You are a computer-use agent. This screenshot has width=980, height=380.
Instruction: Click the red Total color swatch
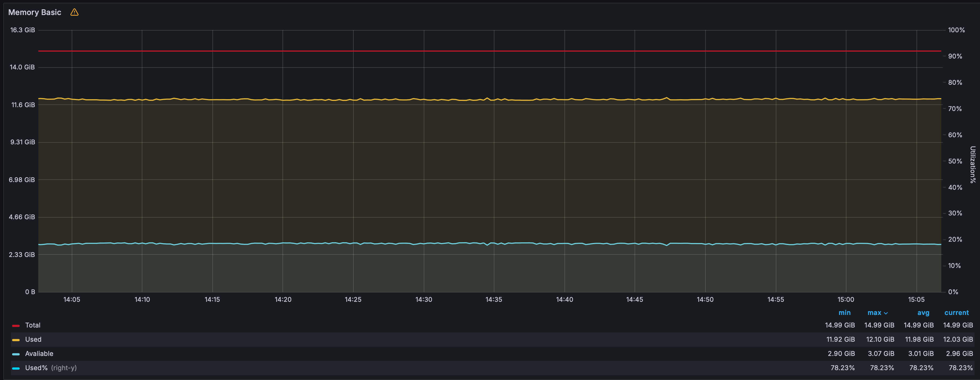[16, 326]
